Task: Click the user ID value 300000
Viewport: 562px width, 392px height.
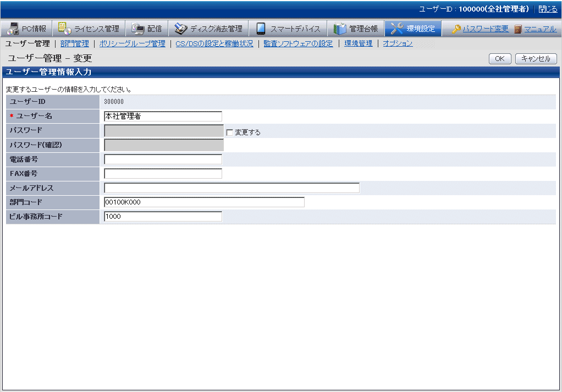Action: [114, 102]
